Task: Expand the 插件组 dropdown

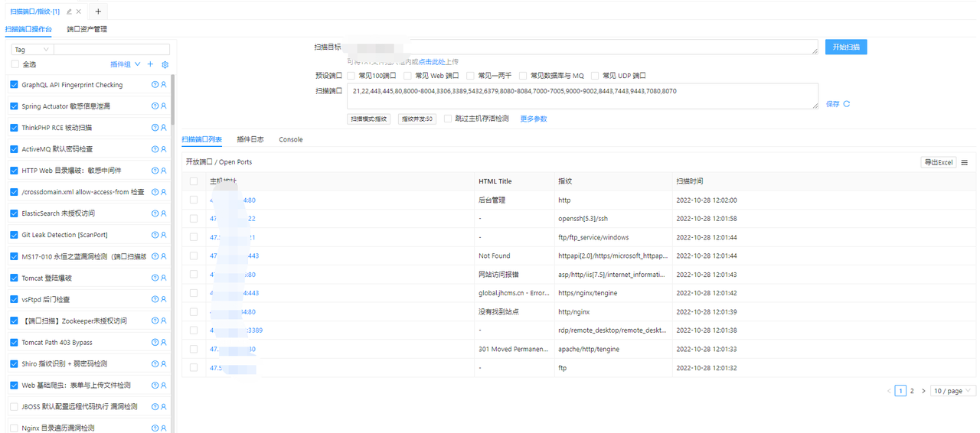Action: pos(138,65)
